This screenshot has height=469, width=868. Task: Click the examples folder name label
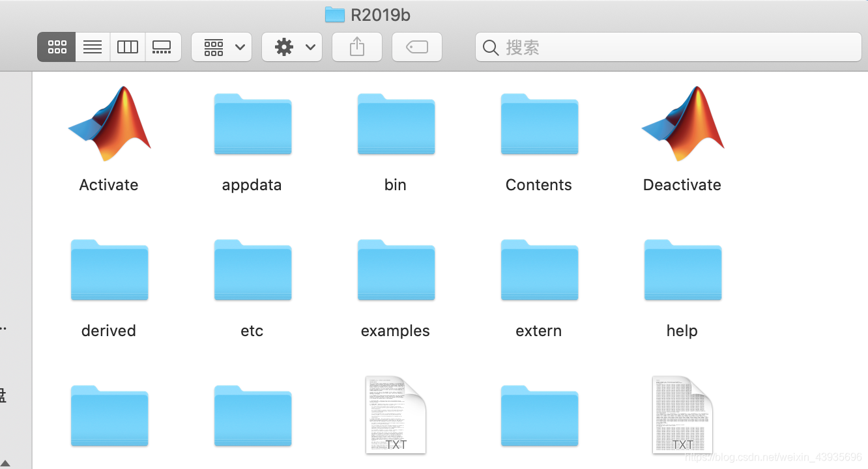[396, 331]
